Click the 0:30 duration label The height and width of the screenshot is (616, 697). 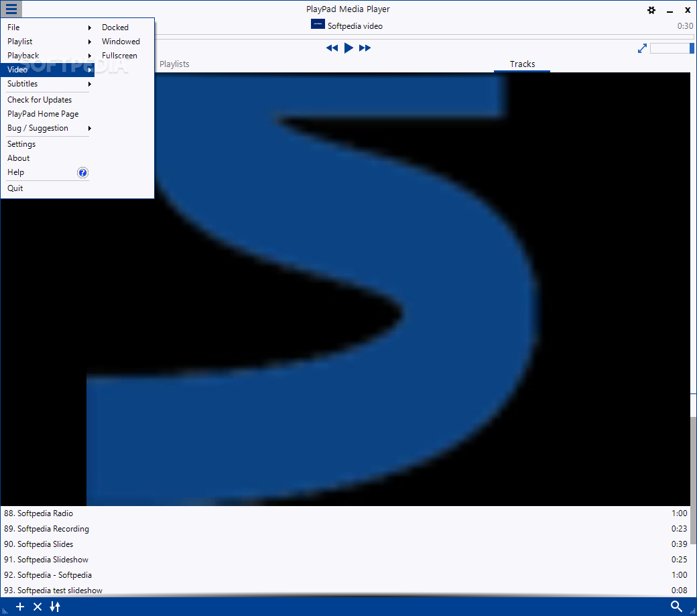685,25
